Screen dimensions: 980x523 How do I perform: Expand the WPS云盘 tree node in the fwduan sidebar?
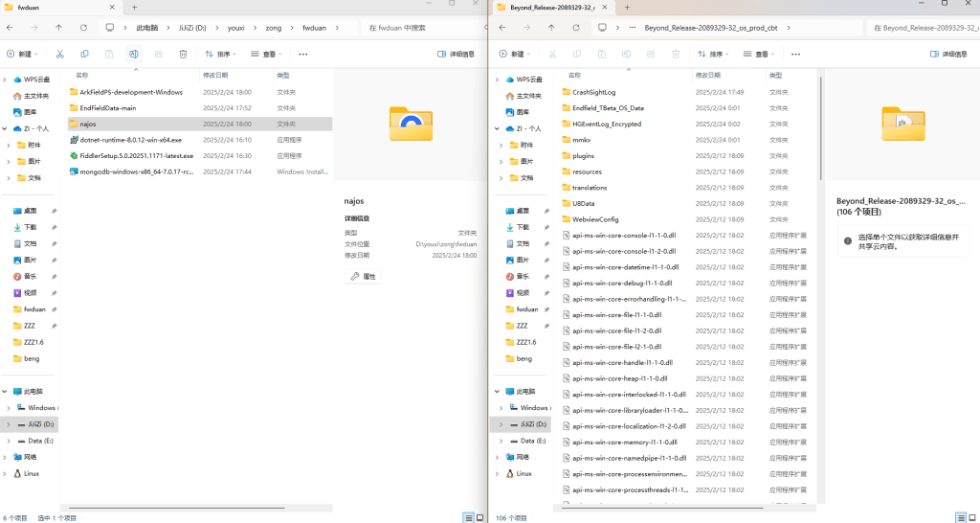(6, 80)
